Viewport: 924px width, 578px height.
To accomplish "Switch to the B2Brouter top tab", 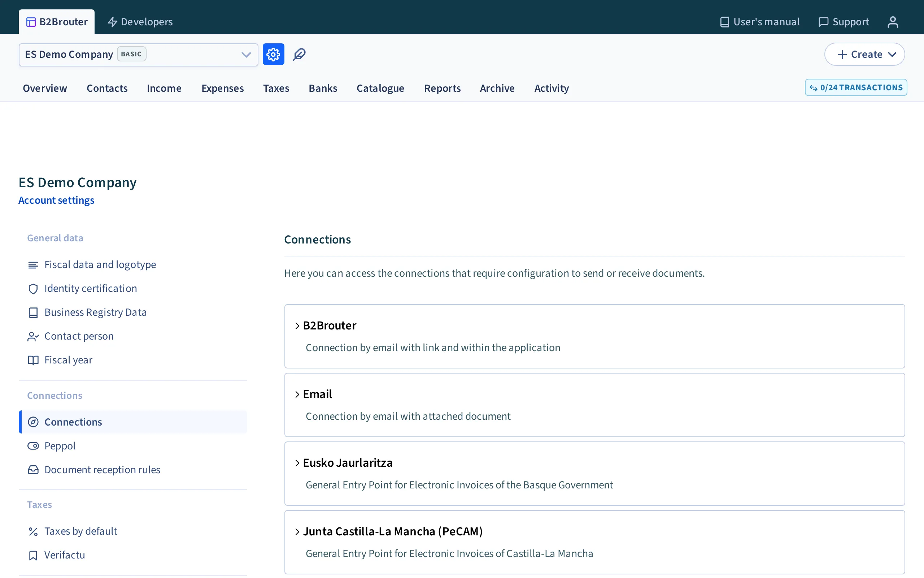I will tap(57, 22).
